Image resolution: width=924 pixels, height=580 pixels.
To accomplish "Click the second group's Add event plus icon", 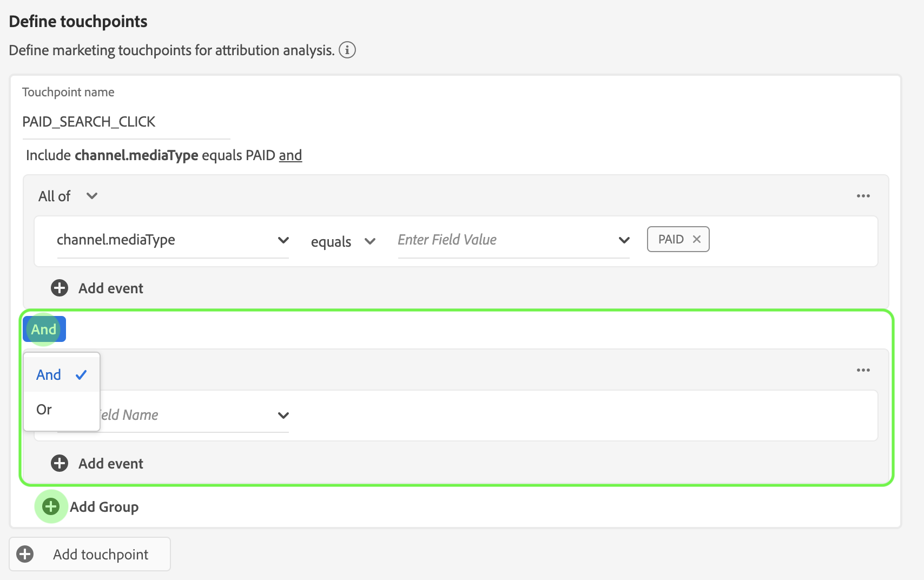I will point(60,463).
